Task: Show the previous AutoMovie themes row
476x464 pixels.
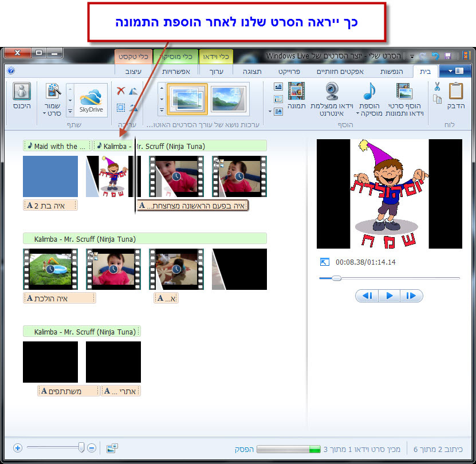Action: [162, 88]
